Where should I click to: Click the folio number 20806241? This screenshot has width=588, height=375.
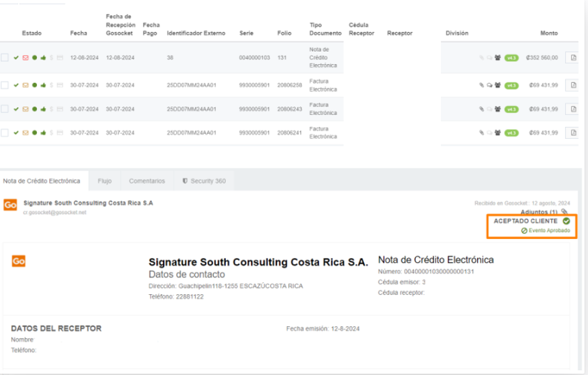[290, 132]
